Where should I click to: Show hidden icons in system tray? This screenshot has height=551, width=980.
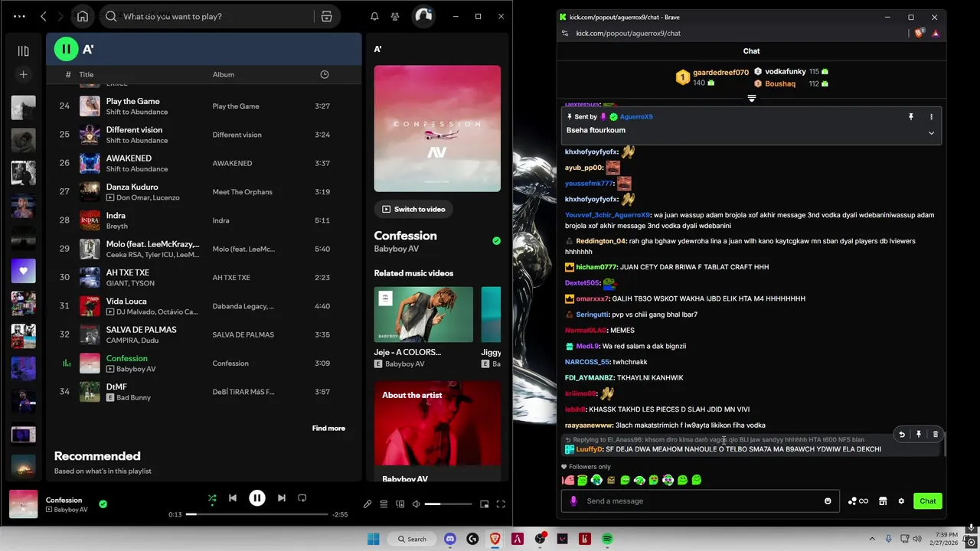[x=872, y=539]
